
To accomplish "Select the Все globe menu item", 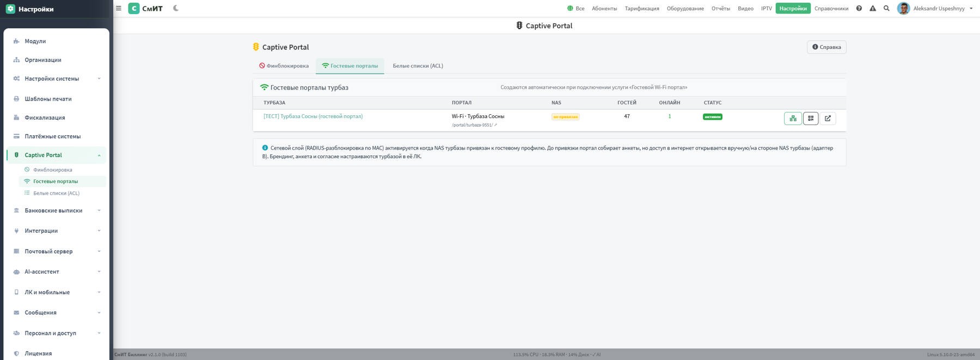I will pos(576,8).
